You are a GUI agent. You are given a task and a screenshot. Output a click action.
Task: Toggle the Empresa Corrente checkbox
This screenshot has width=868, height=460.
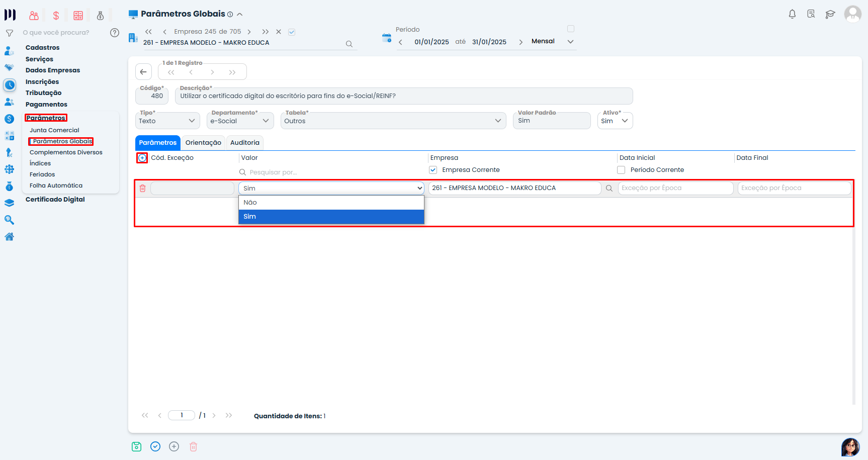[x=433, y=170]
